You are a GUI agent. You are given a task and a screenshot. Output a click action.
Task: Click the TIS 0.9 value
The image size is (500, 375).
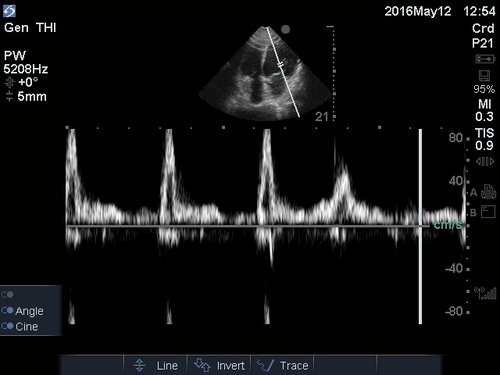click(x=484, y=139)
